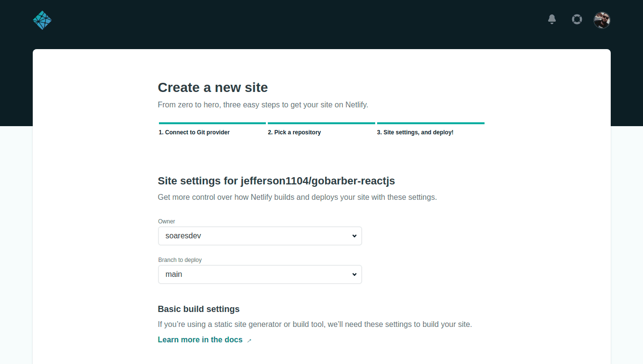Screen dimensions: 643x364
Task: Click the chevron arrow in the main branch field
Action: [354, 274]
